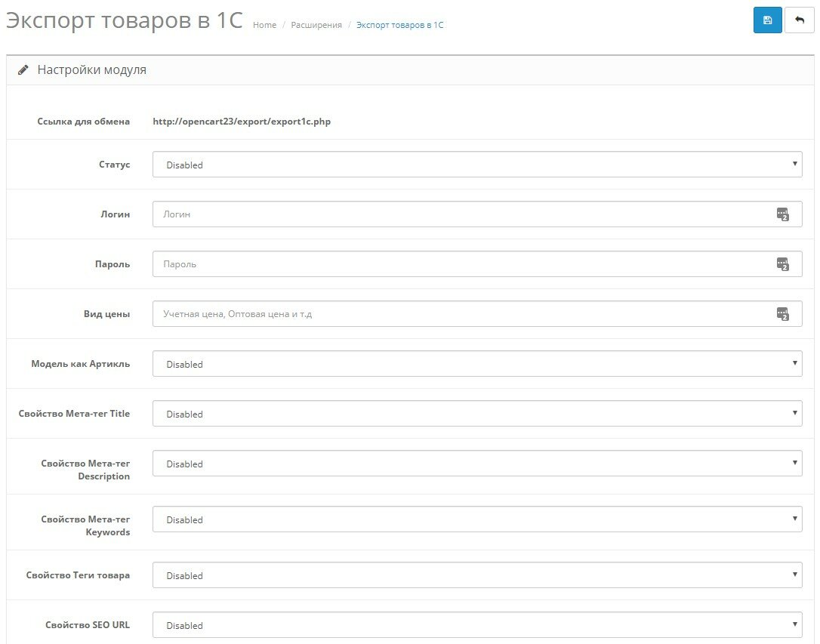Screen dimensions: 820x644
Task: Click the Свойство Мета-тег Description label
Action: tap(86, 470)
